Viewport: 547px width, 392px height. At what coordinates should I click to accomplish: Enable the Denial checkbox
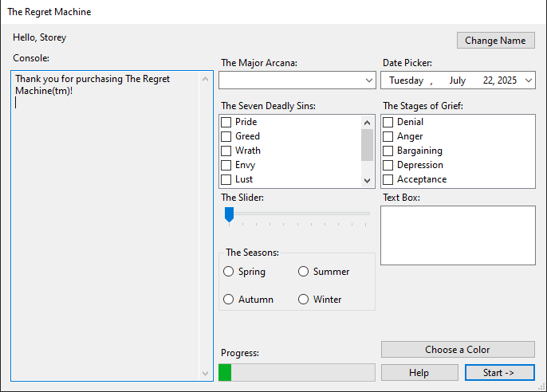click(388, 122)
